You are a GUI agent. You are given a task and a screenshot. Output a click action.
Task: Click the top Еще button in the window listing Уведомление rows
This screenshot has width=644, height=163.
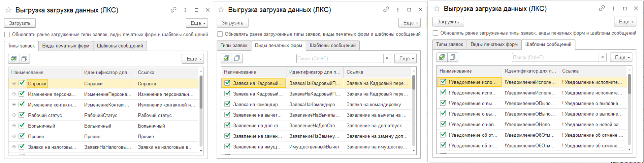(x=625, y=22)
